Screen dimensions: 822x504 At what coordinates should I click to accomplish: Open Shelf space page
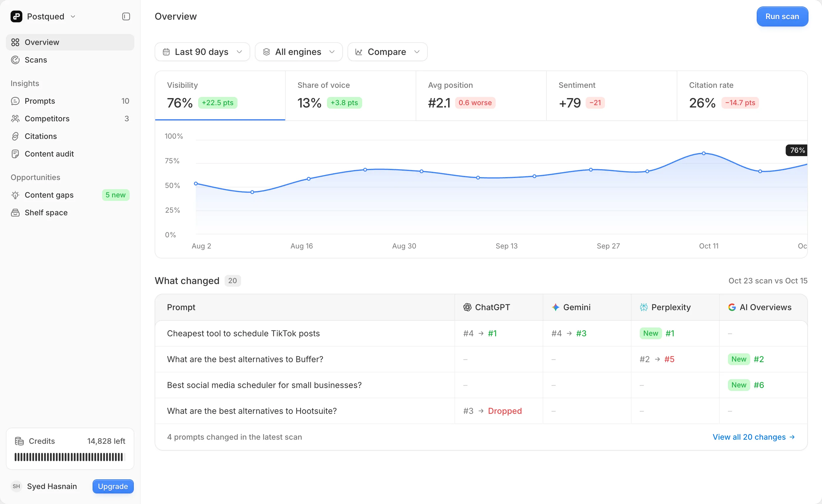(x=70, y=213)
